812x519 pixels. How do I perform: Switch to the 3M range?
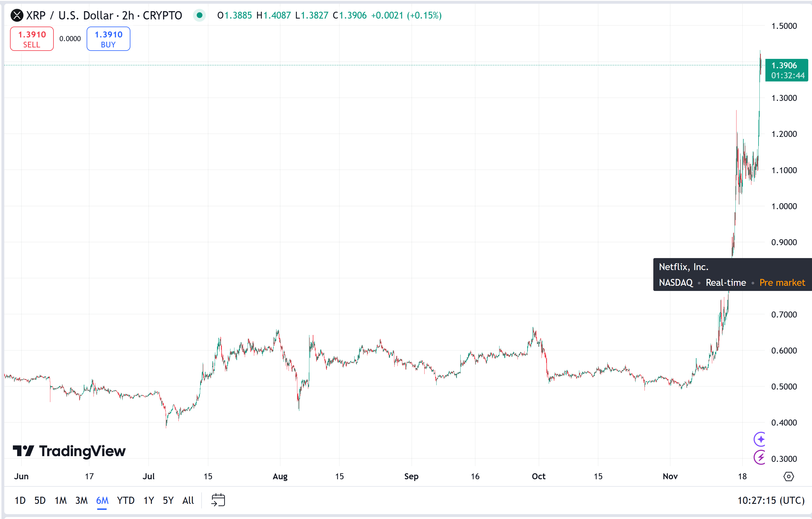point(81,500)
